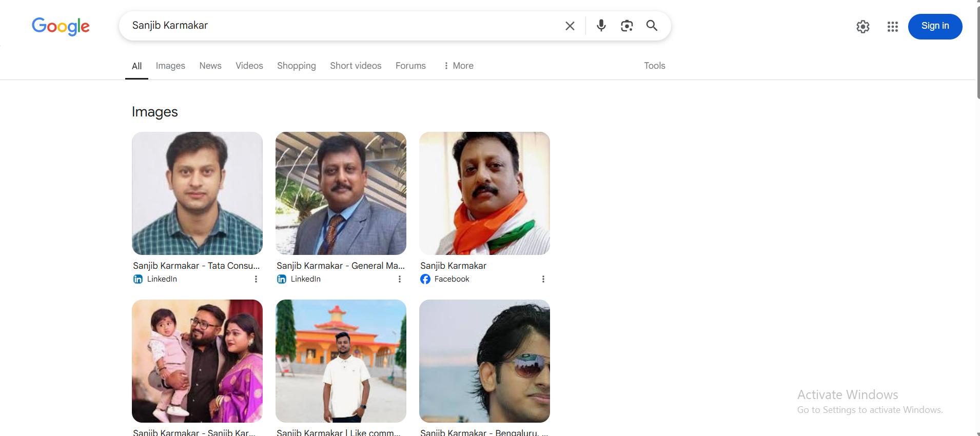Click the Google logo
Screen dimensions: 980x436
point(61,26)
